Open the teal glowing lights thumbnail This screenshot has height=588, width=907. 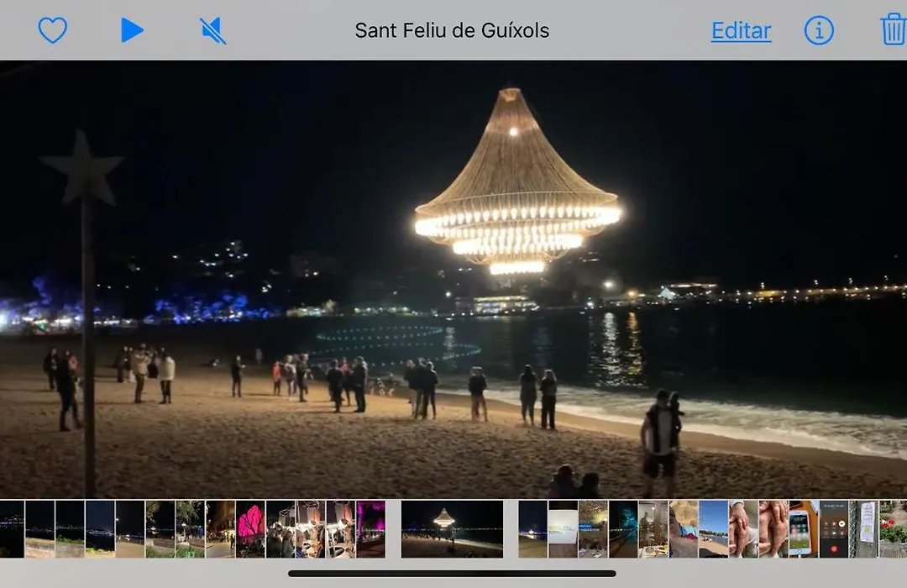[623, 529]
